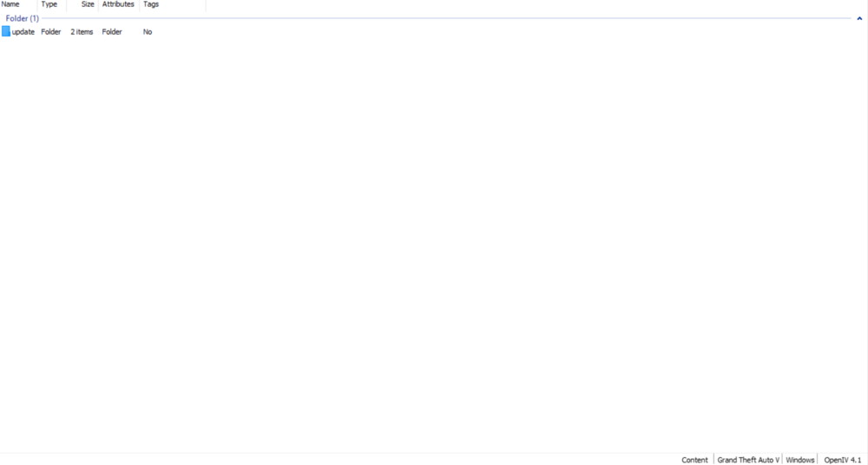Click the Windows status bar item

pyautogui.click(x=800, y=460)
